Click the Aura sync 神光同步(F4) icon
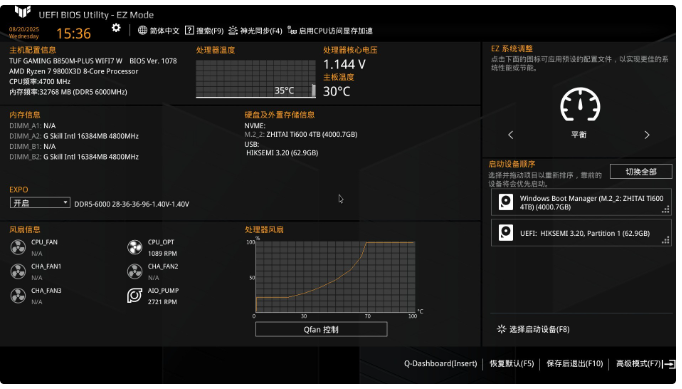 [x=233, y=30]
